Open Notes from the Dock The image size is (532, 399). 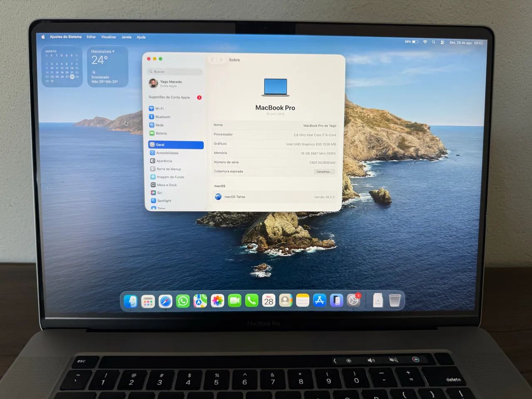pyautogui.click(x=303, y=300)
